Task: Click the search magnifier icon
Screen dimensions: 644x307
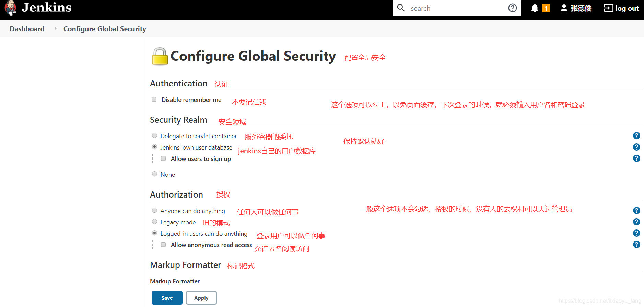Action: pyautogui.click(x=401, y=8)
